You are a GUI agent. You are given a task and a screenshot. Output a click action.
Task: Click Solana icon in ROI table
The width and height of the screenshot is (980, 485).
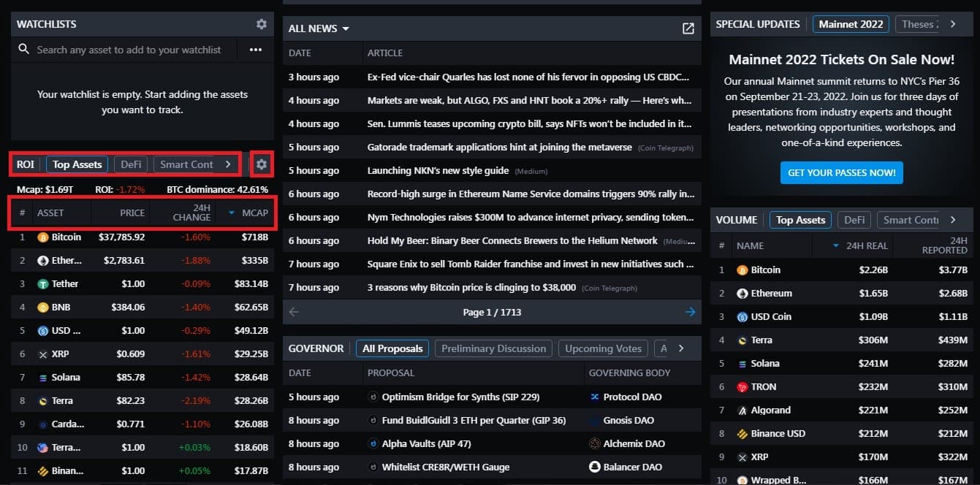42,378
